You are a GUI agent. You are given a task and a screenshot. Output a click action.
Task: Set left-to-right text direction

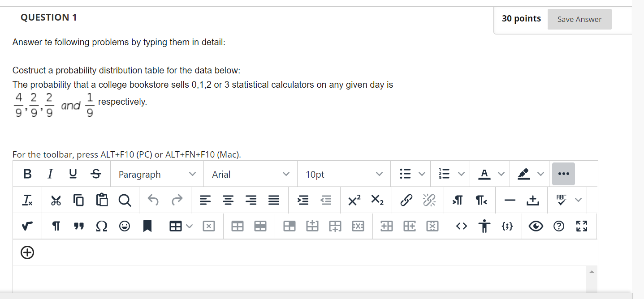[458, 201]
